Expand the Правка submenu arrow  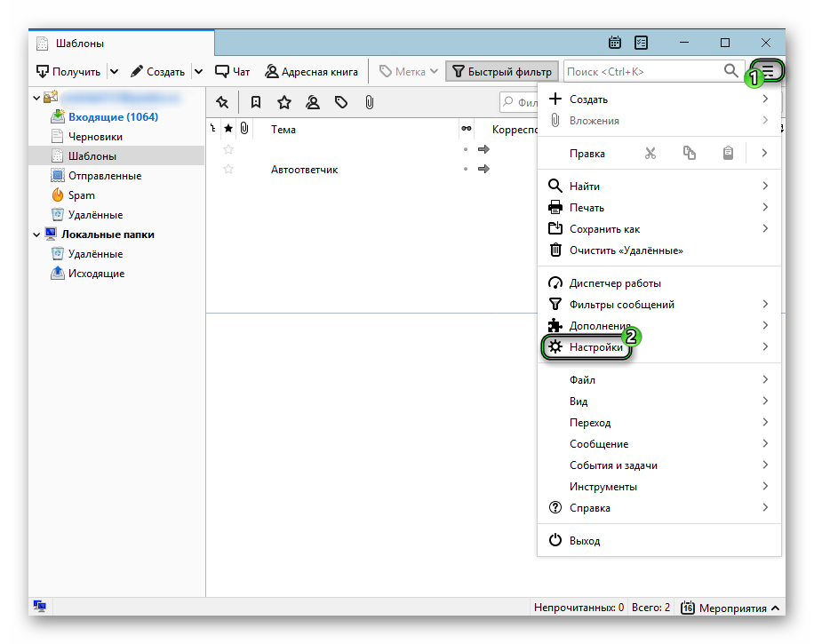[764, 153]
